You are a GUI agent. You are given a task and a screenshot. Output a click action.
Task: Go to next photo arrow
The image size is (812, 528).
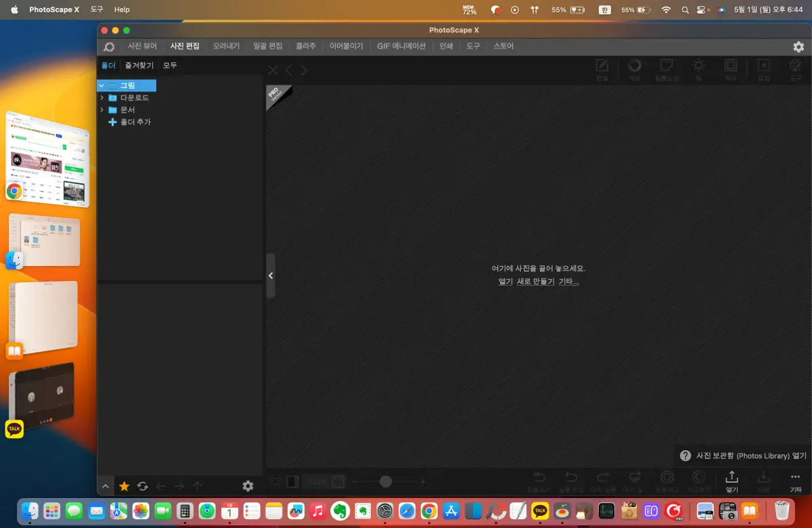pyautogui.click(x=304, y=70)
